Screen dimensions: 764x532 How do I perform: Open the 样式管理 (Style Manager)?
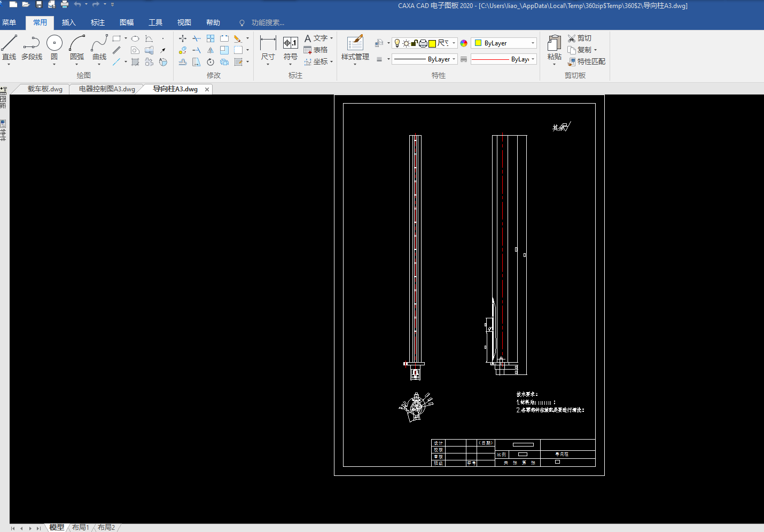tap(355, 49)
